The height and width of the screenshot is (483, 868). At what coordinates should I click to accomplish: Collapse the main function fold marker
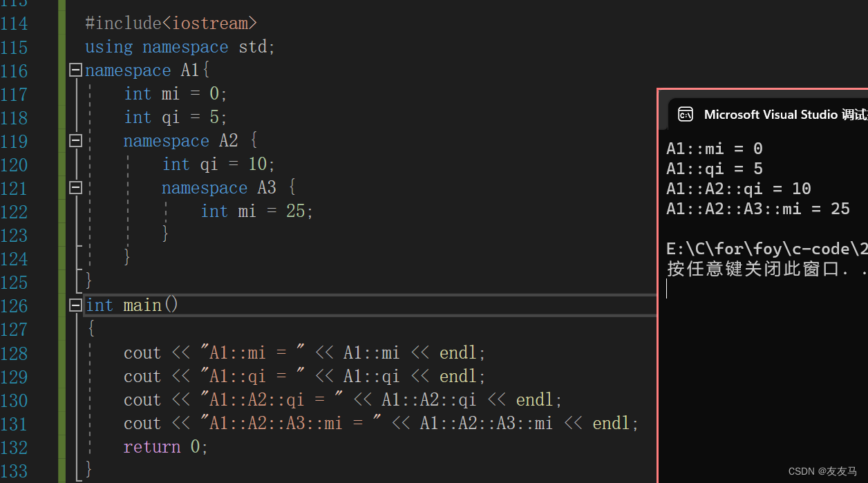tap(75, 304)
